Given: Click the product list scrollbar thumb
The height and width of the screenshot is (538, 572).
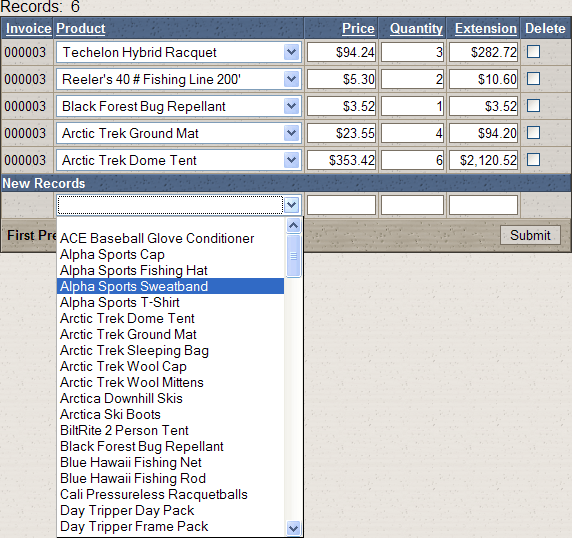Looking at the screenshot, I should 294,256.
